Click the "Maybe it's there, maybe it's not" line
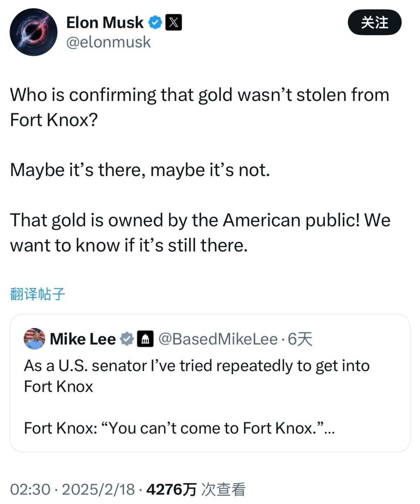The image size is (420, 504). 140,170
